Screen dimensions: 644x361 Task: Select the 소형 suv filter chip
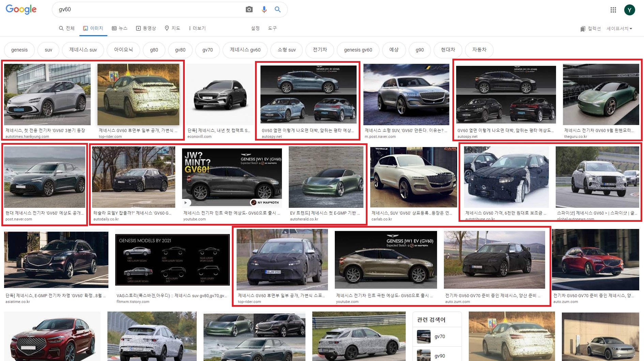(x=287, y=50)
